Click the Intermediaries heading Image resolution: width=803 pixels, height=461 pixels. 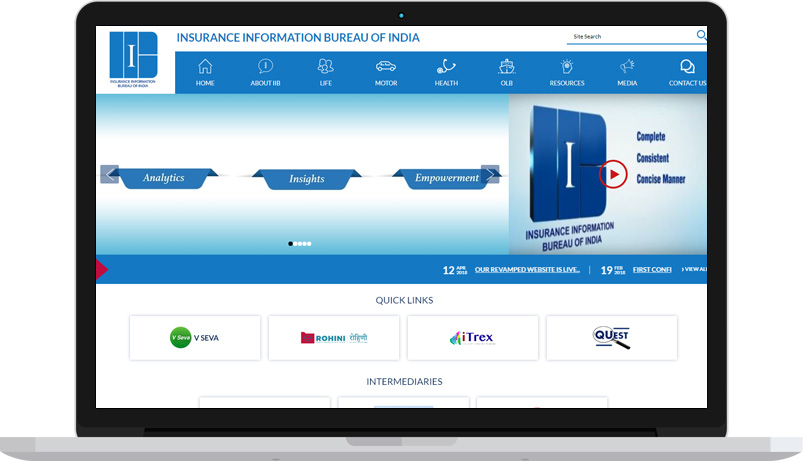404,382
